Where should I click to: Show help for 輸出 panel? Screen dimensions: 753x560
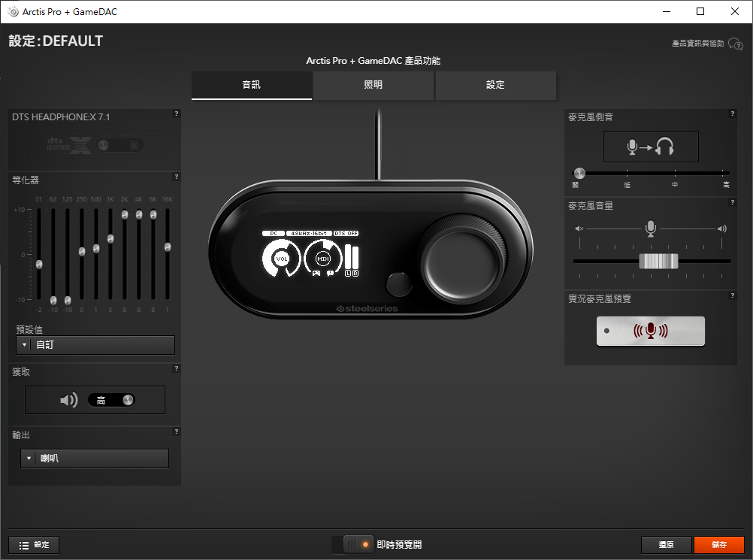tap(177, 431)
